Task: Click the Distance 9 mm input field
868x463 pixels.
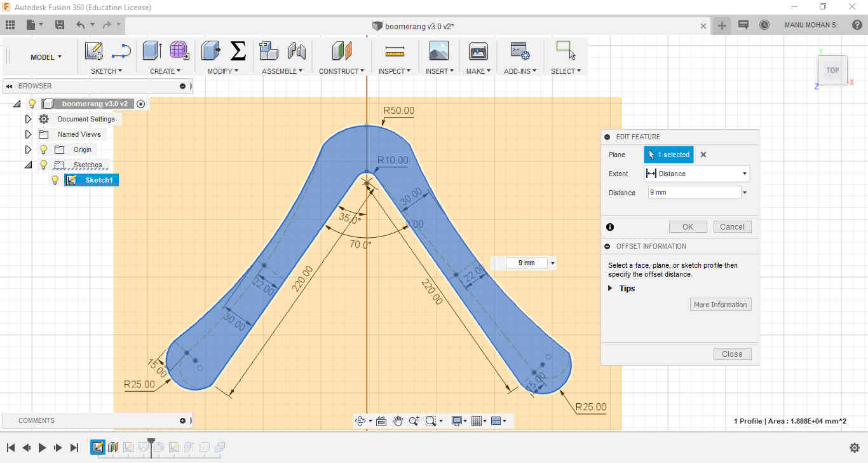Action: (x=694, y=193)
